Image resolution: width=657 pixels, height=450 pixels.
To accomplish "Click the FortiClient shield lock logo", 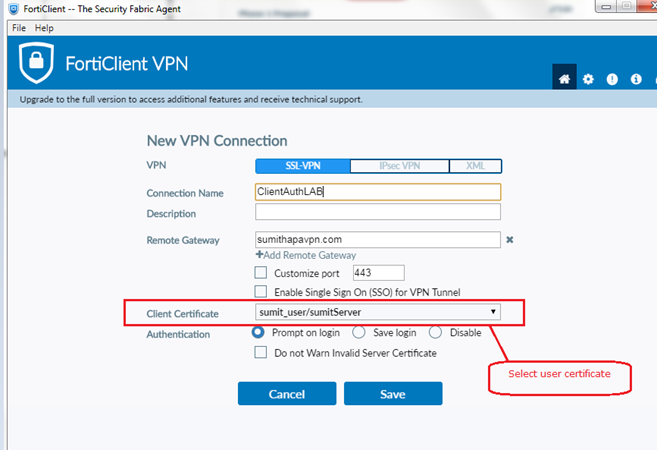I will pyautogui.click(x=36, y=62).
